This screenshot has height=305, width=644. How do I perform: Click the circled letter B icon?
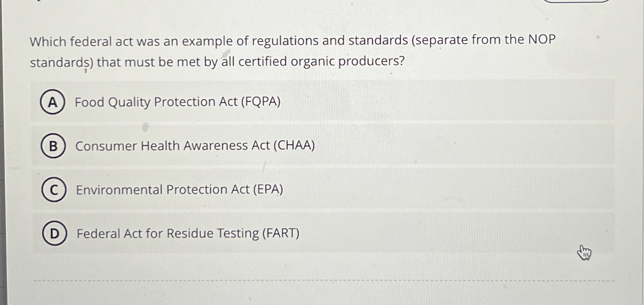tap(53, 146)
